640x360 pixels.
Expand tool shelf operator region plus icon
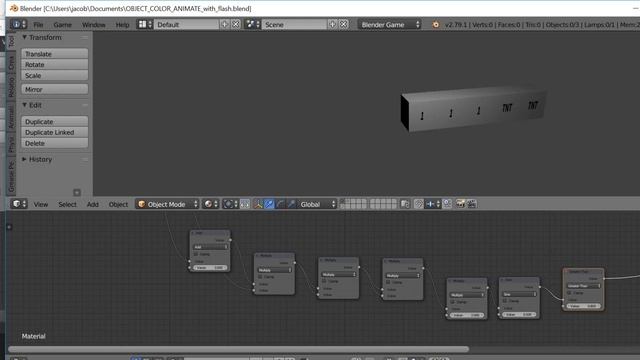tap(77, 192)
